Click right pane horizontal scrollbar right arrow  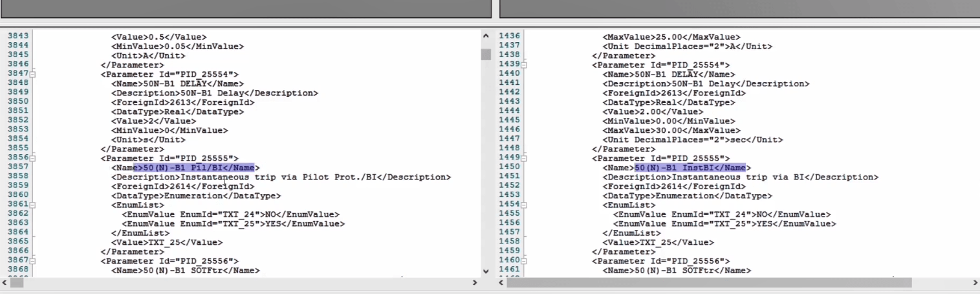tap(975, 283)
